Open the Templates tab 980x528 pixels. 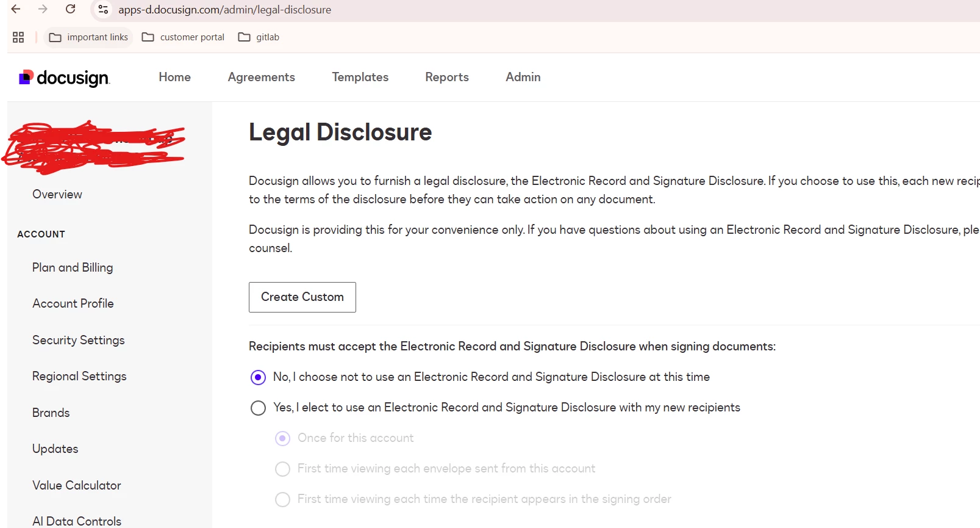pos(360,77)
